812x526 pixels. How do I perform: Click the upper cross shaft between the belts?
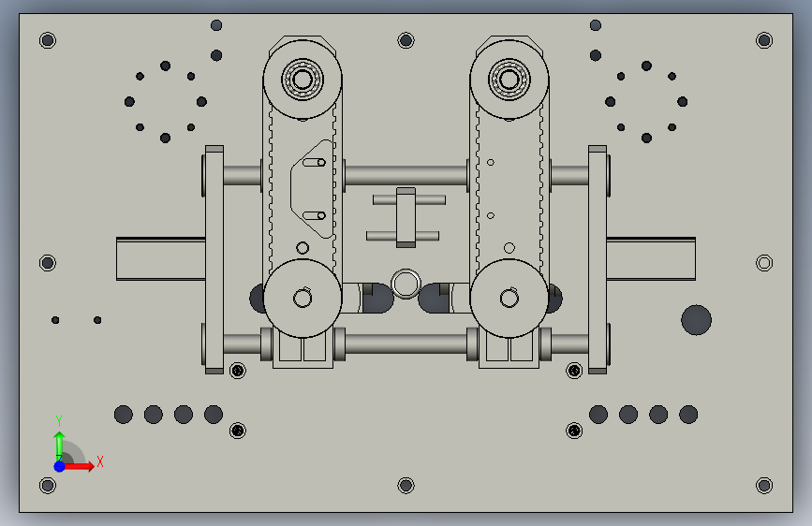[x=406, y=176]
